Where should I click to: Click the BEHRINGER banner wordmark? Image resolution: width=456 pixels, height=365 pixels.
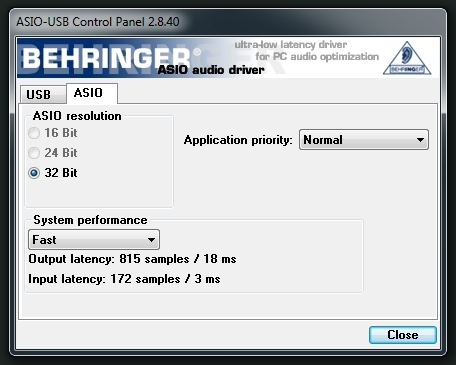107,58
